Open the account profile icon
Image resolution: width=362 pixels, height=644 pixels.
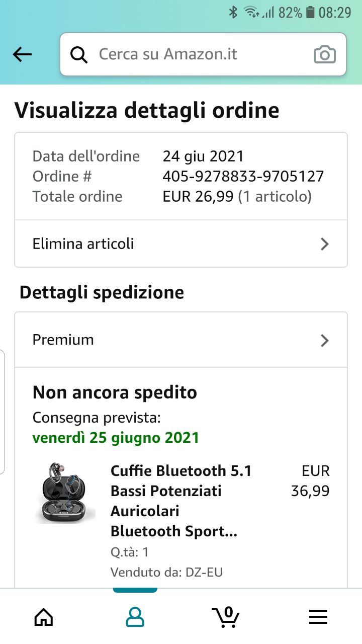click(135, 616)
